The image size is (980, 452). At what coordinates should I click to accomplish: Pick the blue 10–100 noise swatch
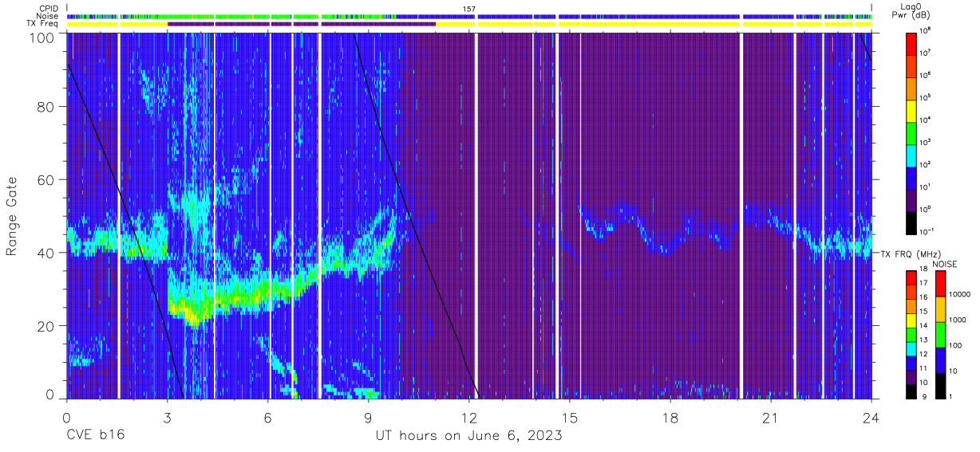(x=940, y=360)
